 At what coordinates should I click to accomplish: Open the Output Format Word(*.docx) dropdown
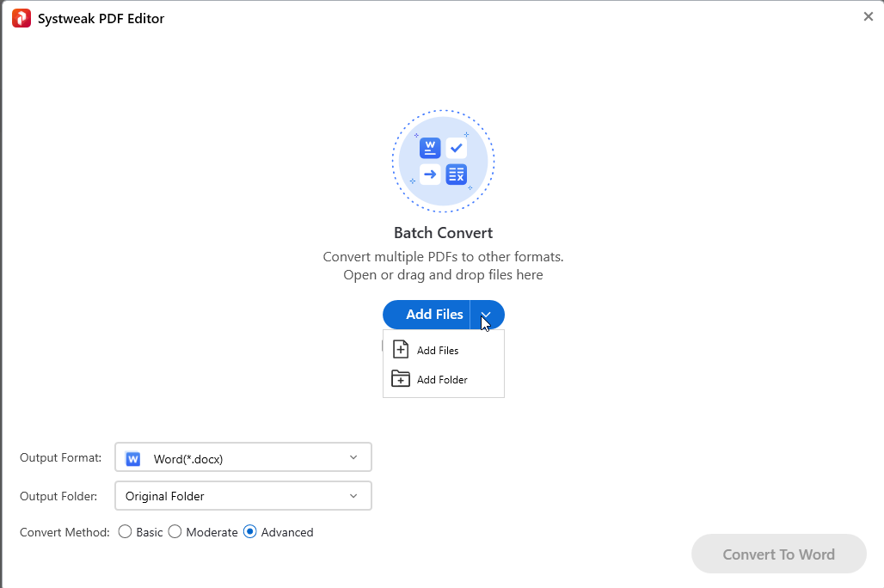[x=243, y=457]
